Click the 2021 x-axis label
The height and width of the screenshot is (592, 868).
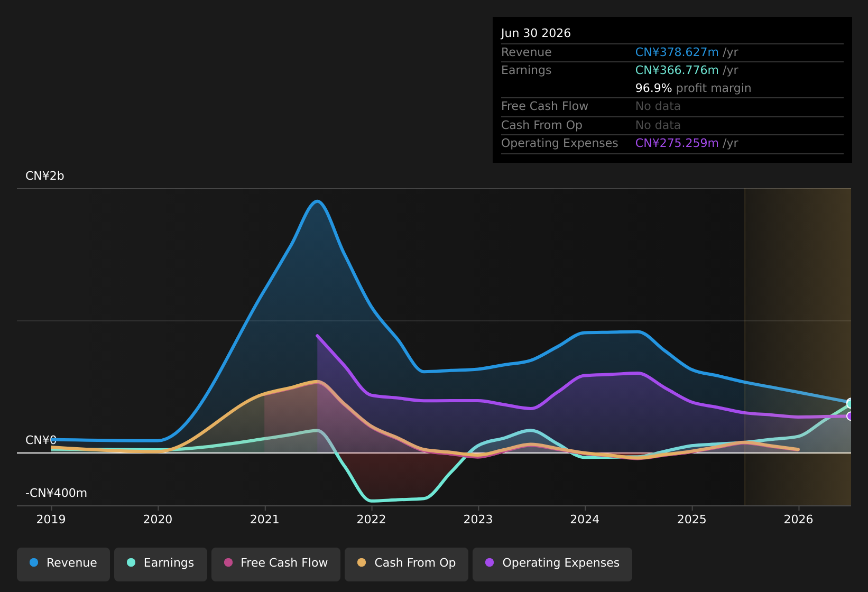point(265,520)
